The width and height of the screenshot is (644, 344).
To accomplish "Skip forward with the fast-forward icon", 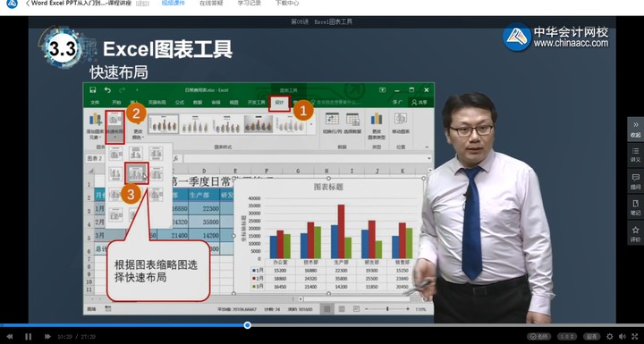I will 47,337.
